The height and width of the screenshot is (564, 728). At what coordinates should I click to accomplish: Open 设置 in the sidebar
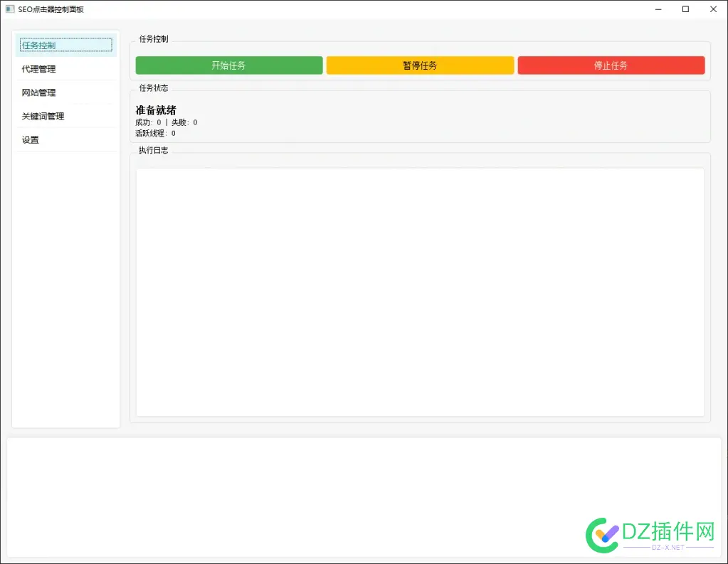[65, 139]
